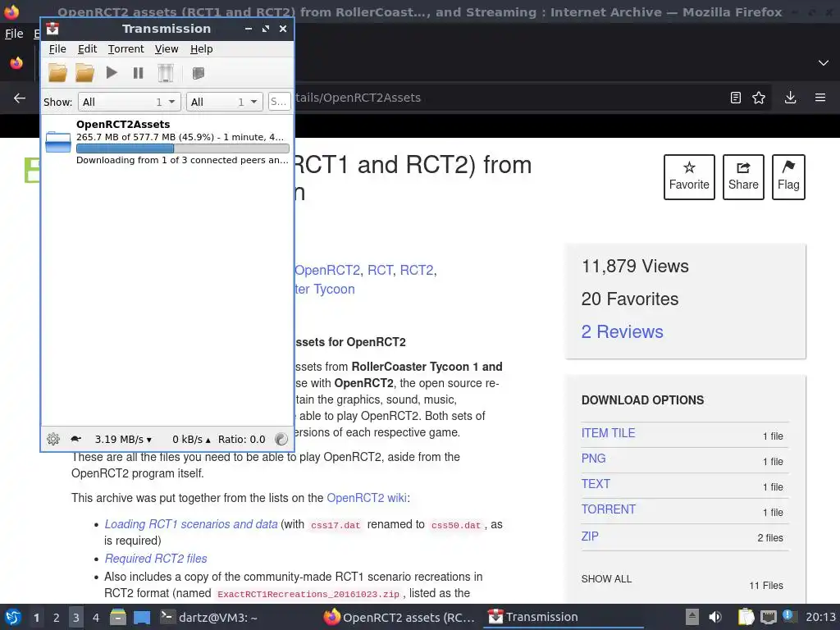Open Firefox hamburger application menu

(820, 98)
